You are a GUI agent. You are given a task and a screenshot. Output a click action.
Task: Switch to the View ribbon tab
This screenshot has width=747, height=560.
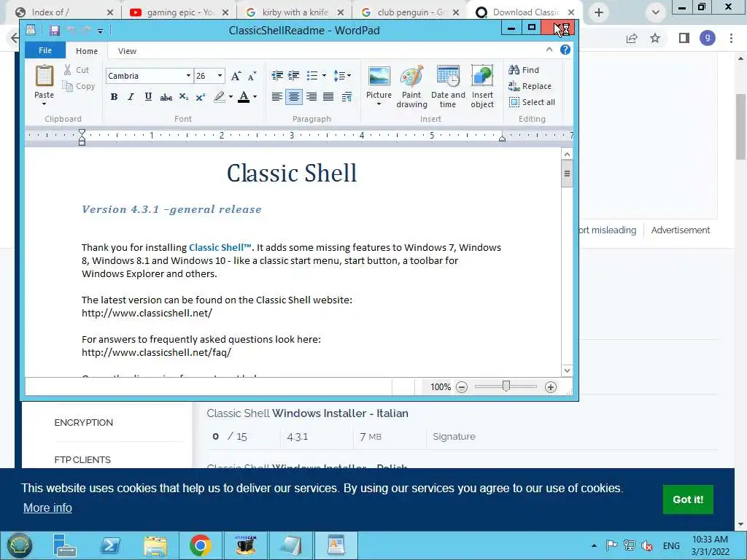127,51
